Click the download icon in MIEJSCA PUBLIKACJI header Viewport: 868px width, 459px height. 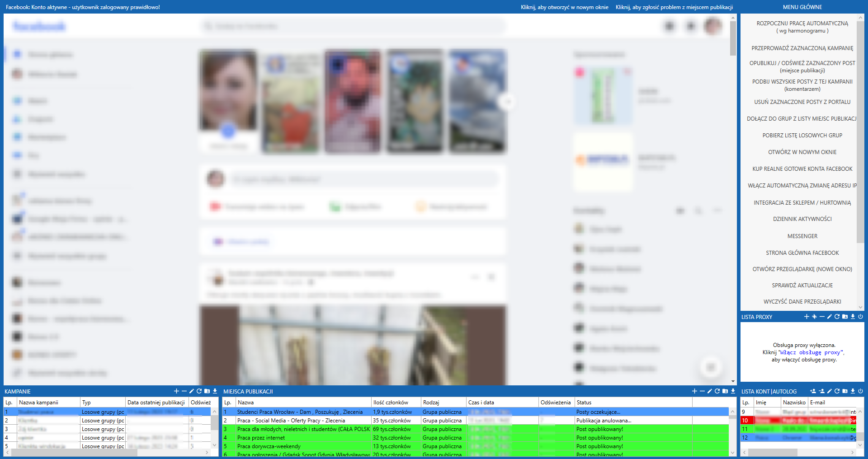pyautogui.click(x=733, y=391)
